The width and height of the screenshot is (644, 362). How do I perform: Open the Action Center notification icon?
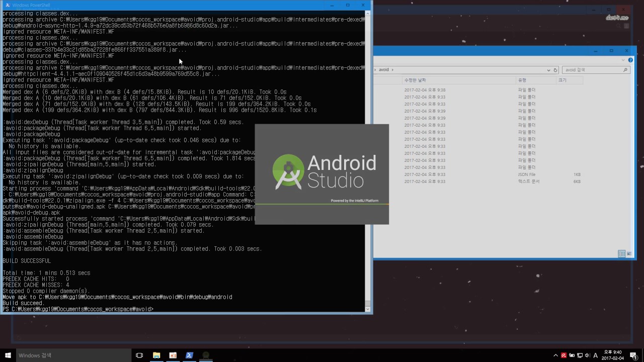click(x=633, y=355)
